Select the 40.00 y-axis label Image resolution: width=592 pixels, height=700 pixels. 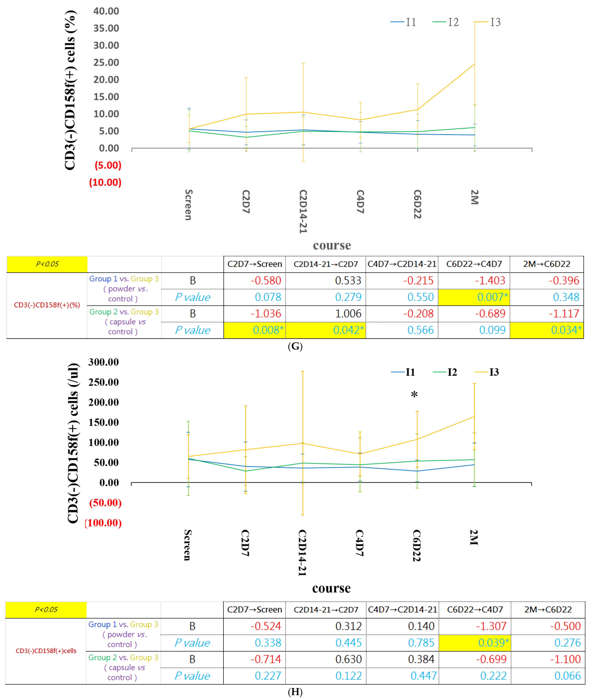tap(106, 11)
